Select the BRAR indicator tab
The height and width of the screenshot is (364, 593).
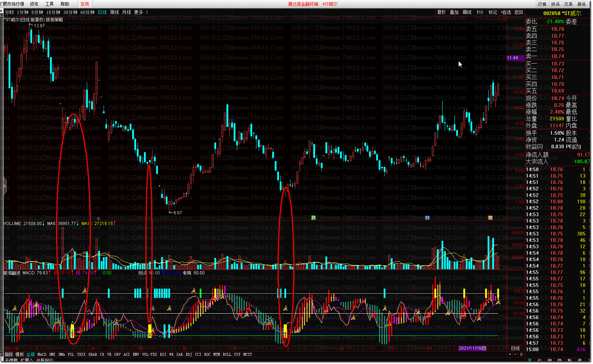point(93,354)
